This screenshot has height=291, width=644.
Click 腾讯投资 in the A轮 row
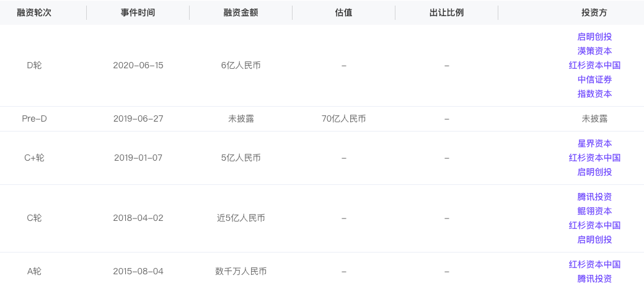click(594, 279)
